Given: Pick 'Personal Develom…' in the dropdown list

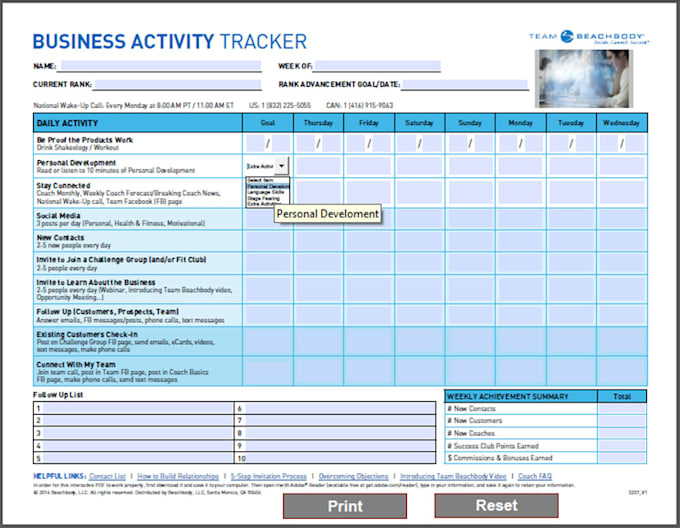Looking at the screenshot, I should (267, 186).
